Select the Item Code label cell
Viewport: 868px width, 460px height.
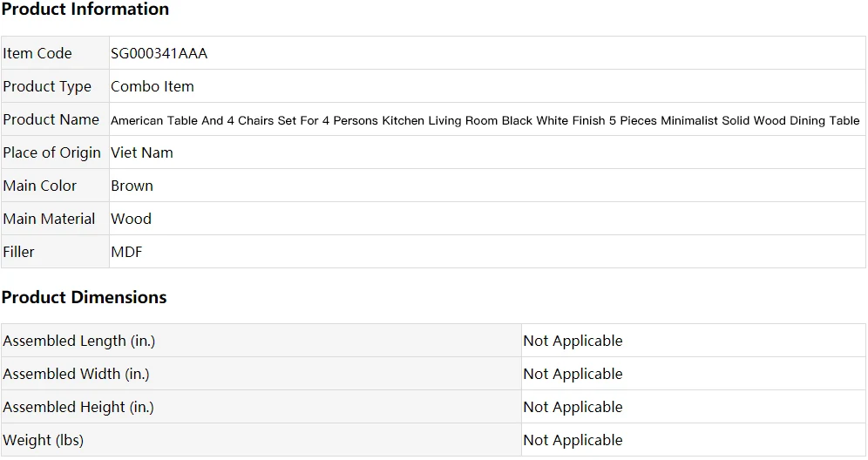click(x=55, y=53)
